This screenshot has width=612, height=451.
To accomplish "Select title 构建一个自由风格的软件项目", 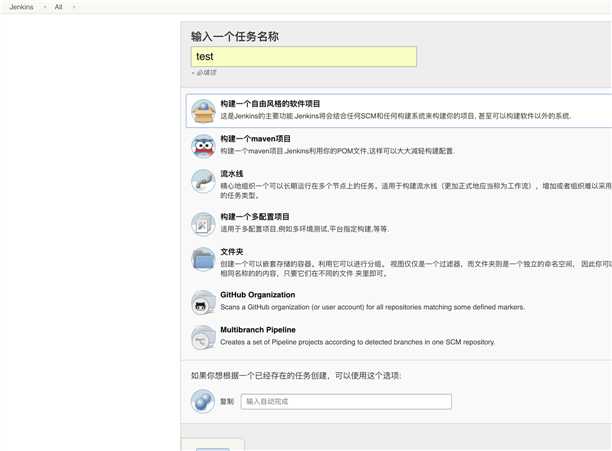I will (x=270, y=104).
